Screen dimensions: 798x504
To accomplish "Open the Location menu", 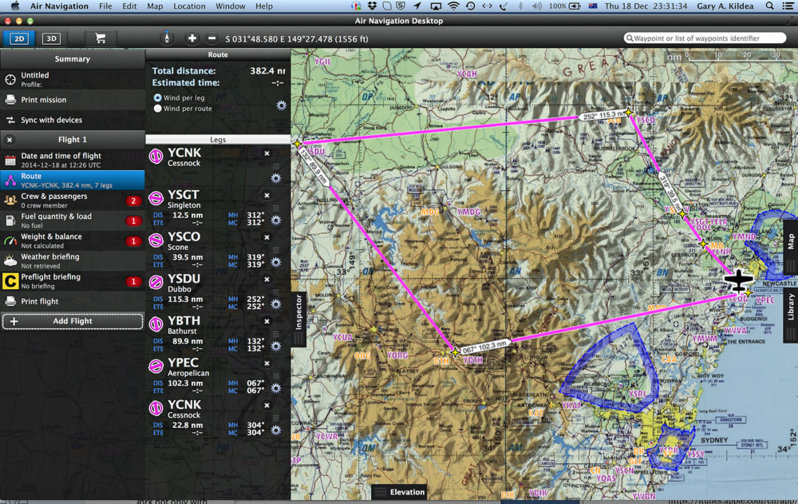I will 189,6.
